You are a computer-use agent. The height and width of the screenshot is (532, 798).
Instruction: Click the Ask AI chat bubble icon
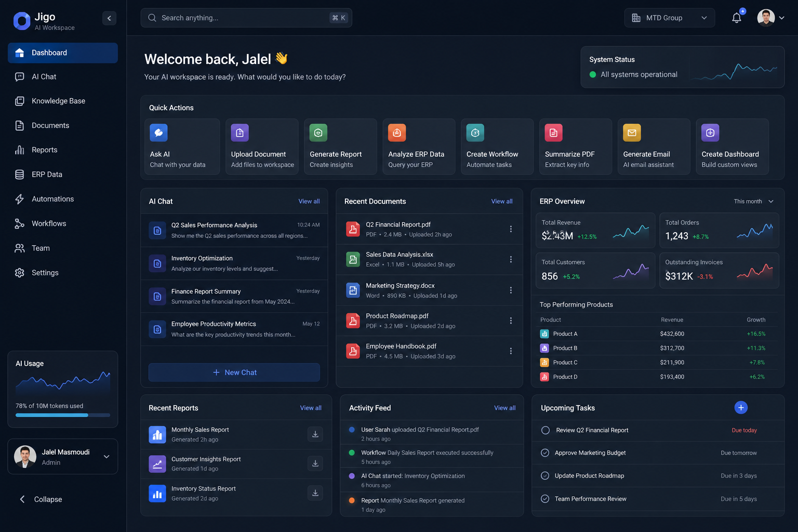[158, 132]
